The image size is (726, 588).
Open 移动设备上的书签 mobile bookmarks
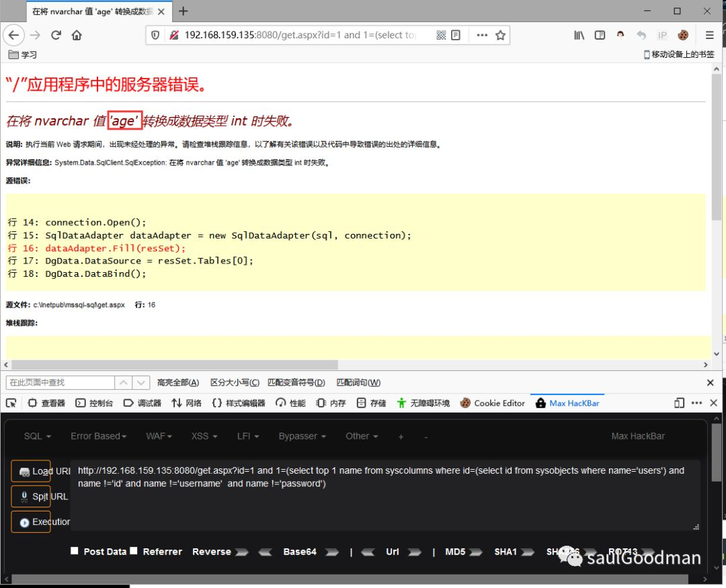pos(679,54)
